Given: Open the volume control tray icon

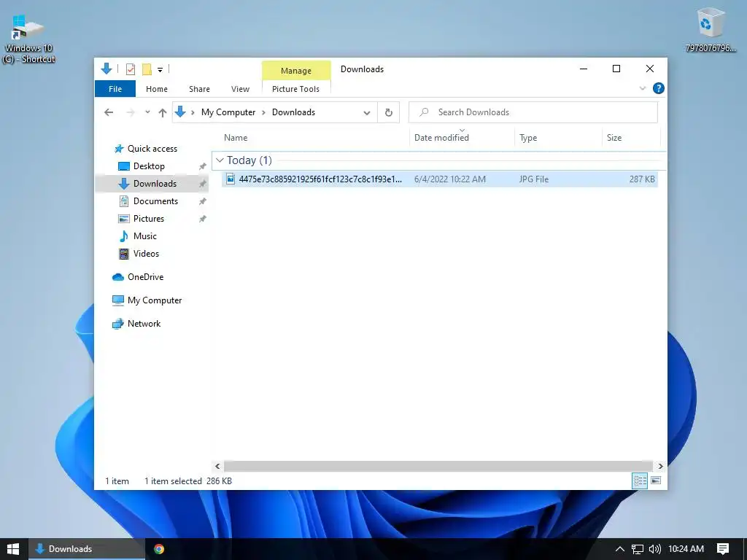Looking at the screenshot, I should point(655,549).
